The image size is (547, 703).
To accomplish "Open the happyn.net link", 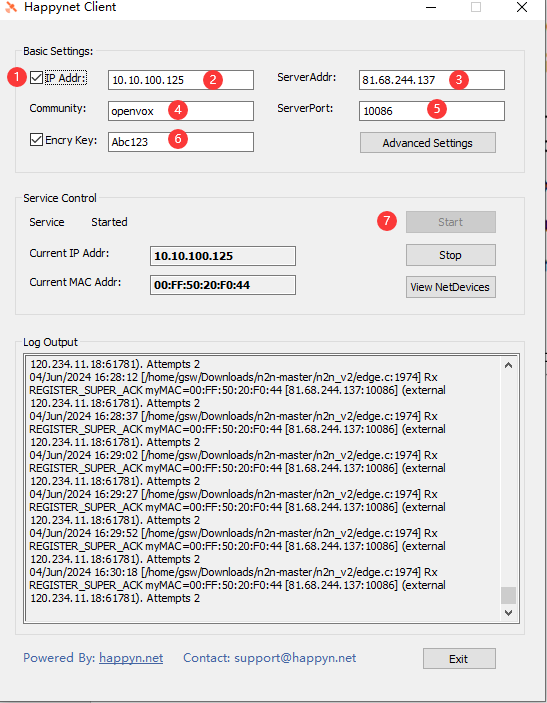I will click(x=131, y=658).
